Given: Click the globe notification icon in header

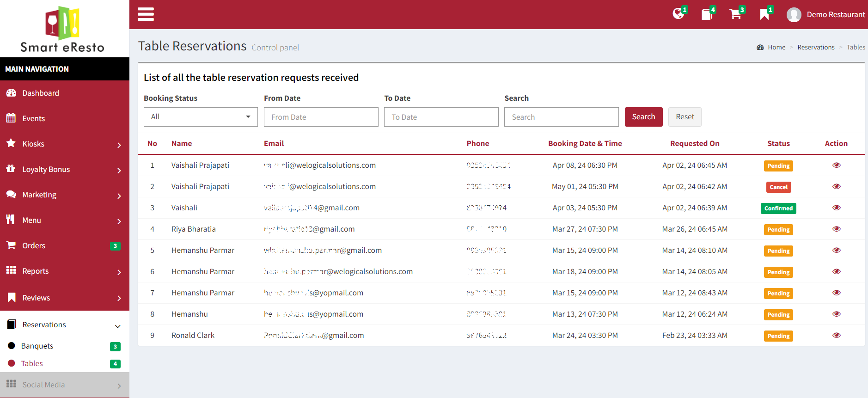Looking at the screenshot, I should [678, 14].
